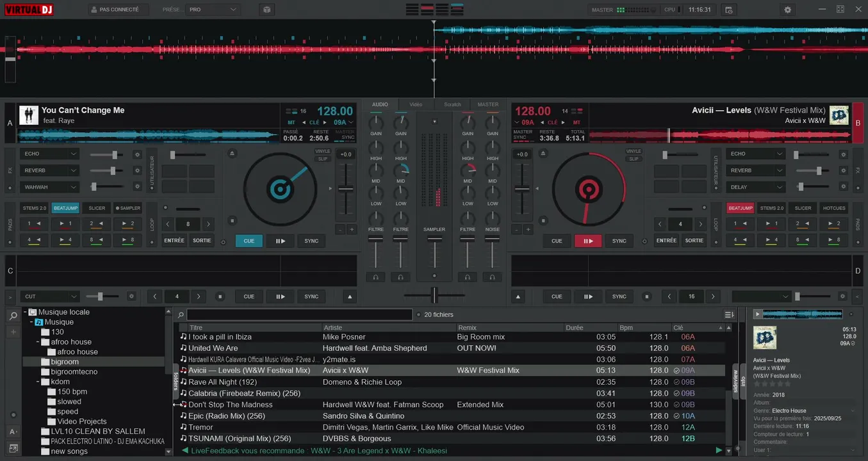Halve the loop length on deck B
This screenshot has height=461, width=868.
click(660, 224)
